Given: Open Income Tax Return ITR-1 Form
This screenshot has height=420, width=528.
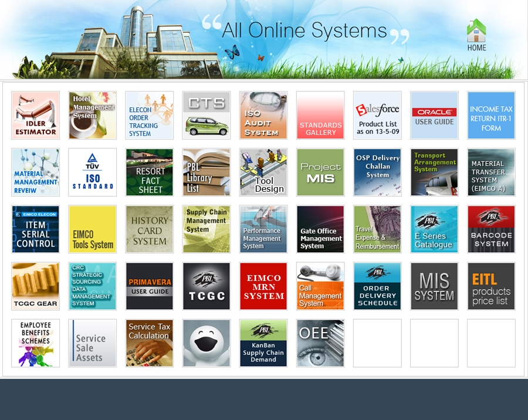Looking at the screenshot, I should pyautogui.click(x=491, y=116).
